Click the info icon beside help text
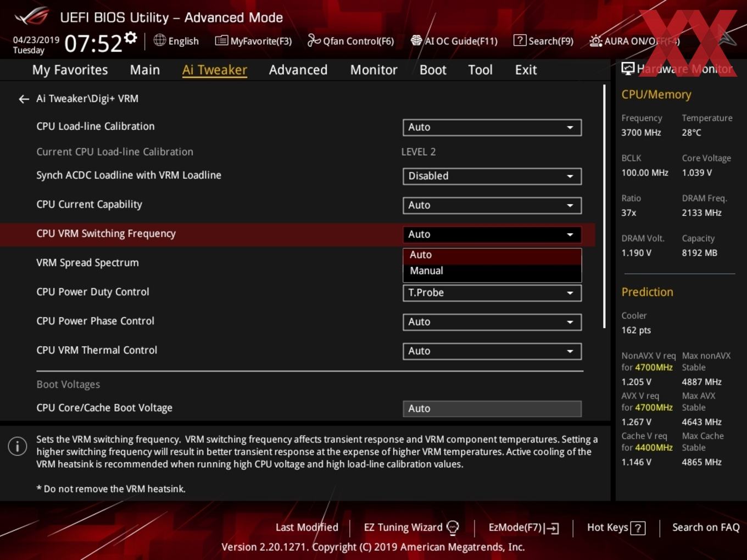This screenshot has width=747, height=560. coord(18,446)
